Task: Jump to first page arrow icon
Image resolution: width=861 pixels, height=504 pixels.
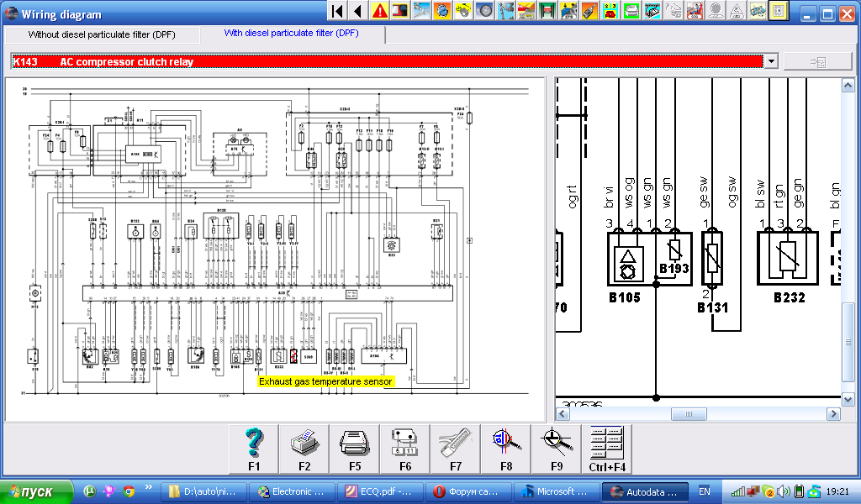Action: 338,11
